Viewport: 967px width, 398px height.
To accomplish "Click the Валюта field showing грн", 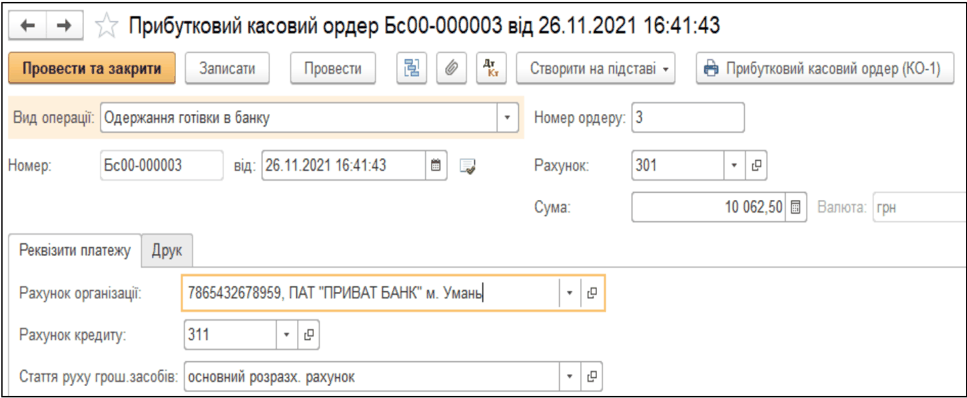I will pos(919,207).
